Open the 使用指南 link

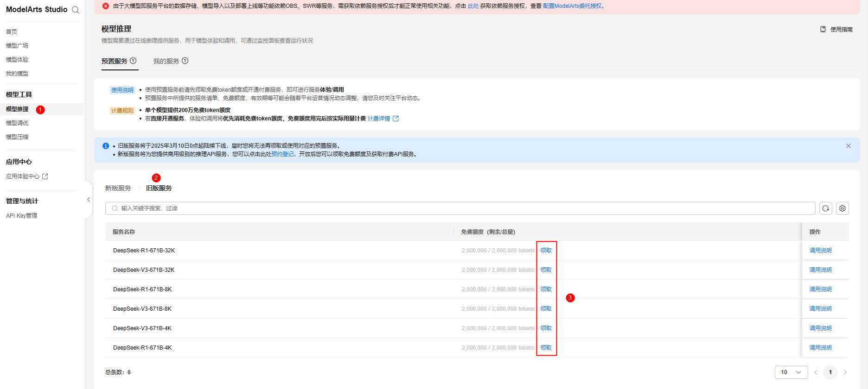[842, 29]
